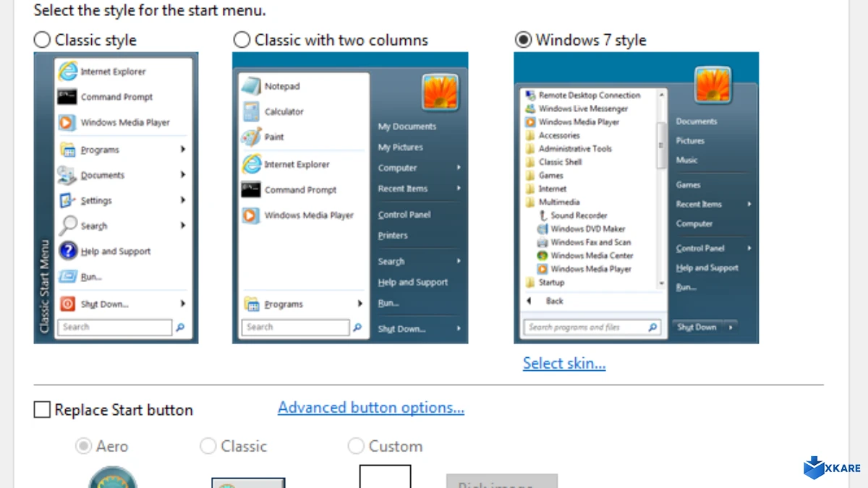Click Windows Fax and Scan icon in Windows 7 preview
Screen dimensions: 868x488
point(543,242)
